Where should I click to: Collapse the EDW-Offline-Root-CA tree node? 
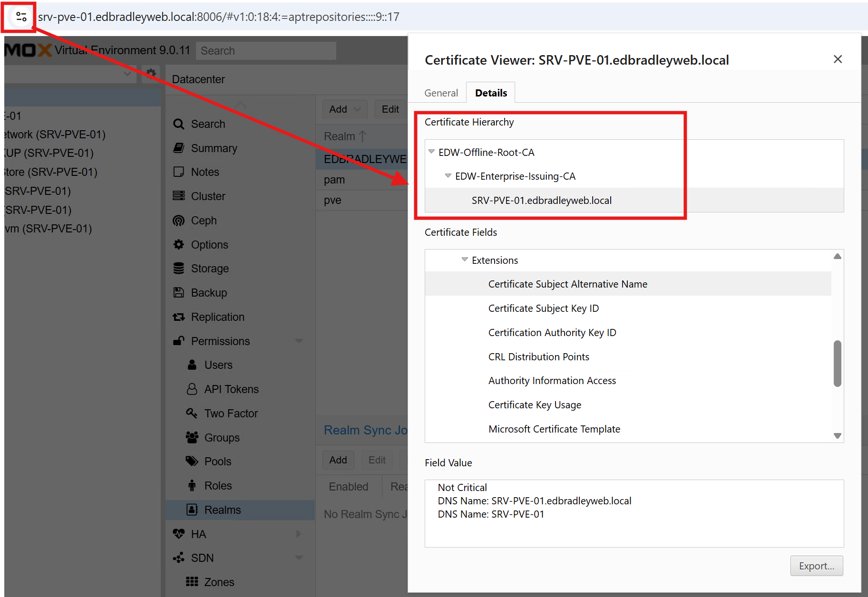tap(431, 152)
